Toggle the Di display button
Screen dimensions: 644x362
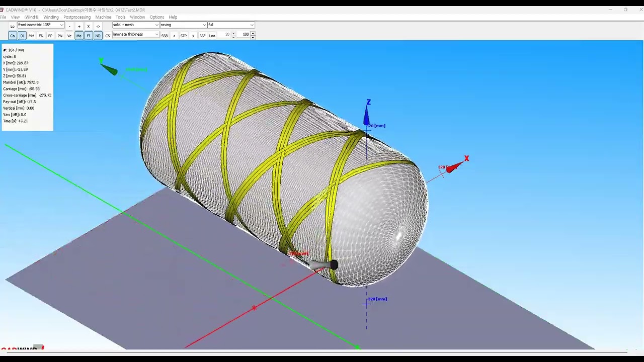22,36
